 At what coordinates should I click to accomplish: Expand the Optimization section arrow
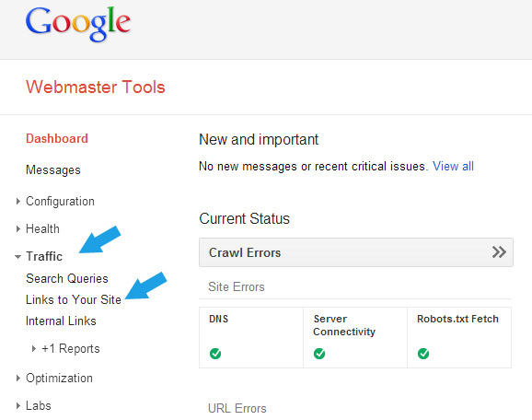(x=18, y=378)
